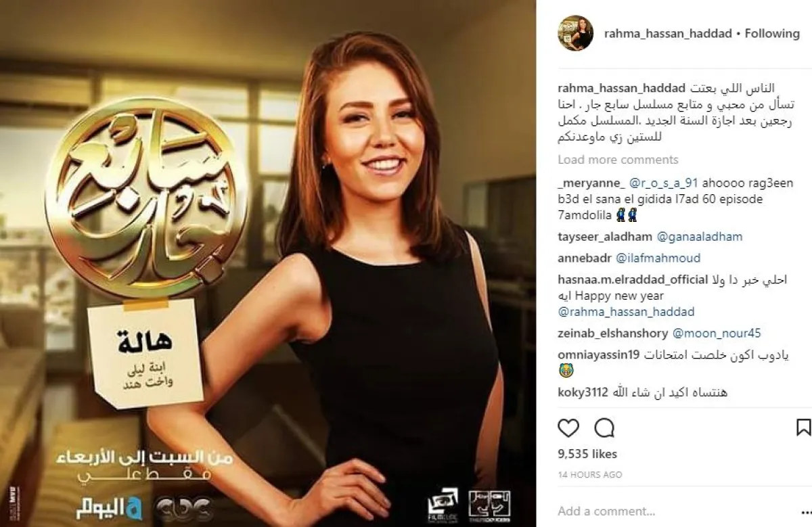Toggle the Following status
The height and width of the screenshot is (527, 812).
772,33
